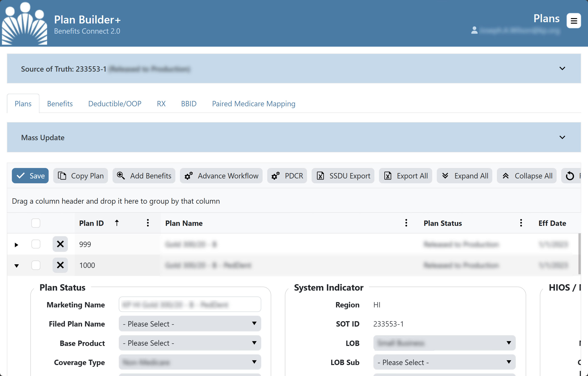The image size is (588, 376).
Task: Toggle the select-all plans checkbox
Action: click(35, 223)
